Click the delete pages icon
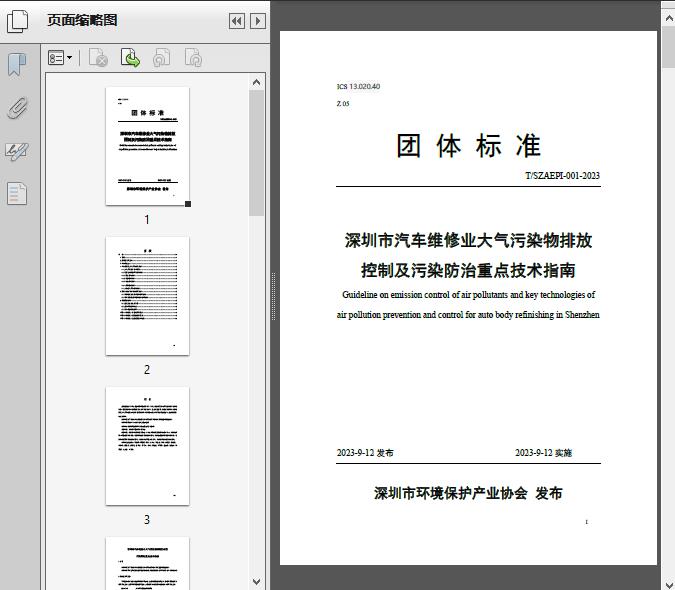Image resolution: width=675 pixels, height=590 pixels. coord(98,58)
